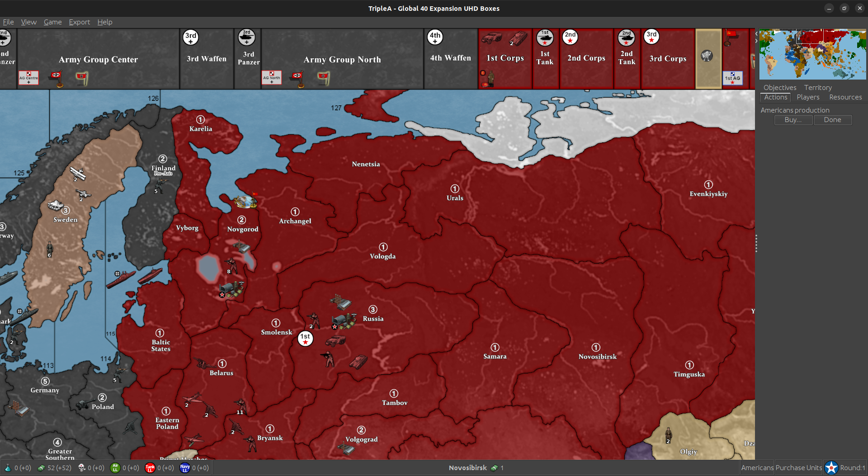Click the American roundel icon in status bar

831,468
